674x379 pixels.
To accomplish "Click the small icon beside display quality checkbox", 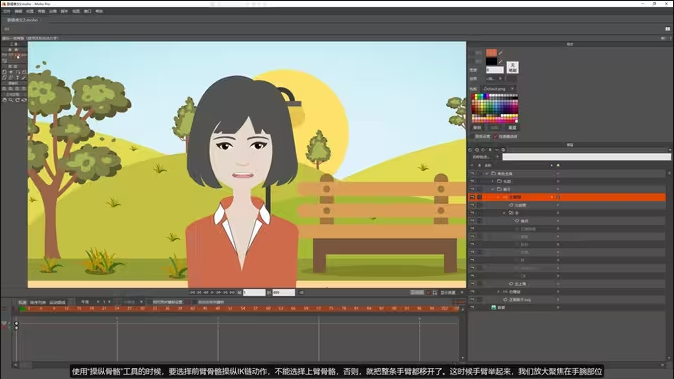I will (435, 293).
